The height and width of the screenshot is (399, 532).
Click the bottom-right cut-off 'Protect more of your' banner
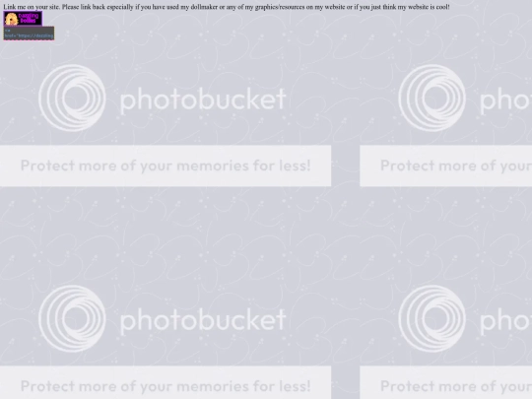446,382
